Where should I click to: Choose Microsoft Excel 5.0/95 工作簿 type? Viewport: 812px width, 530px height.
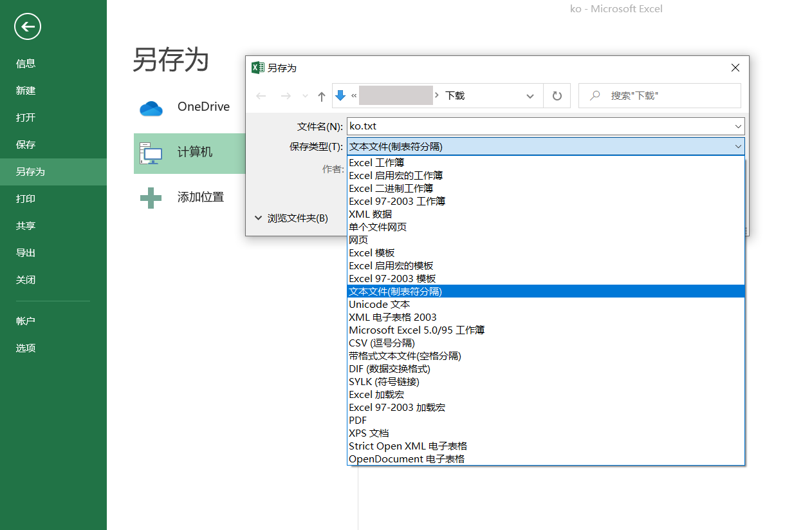click(546, 330)
